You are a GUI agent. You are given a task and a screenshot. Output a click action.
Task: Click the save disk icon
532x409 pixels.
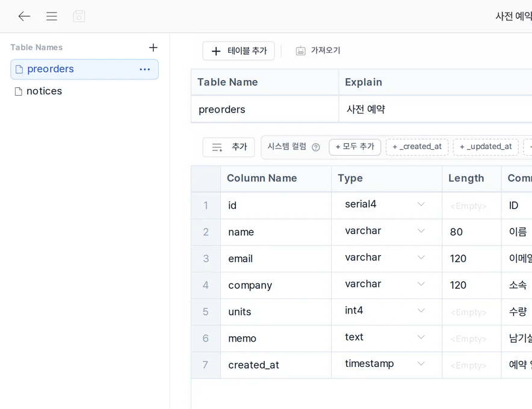[x=79, y=16]
